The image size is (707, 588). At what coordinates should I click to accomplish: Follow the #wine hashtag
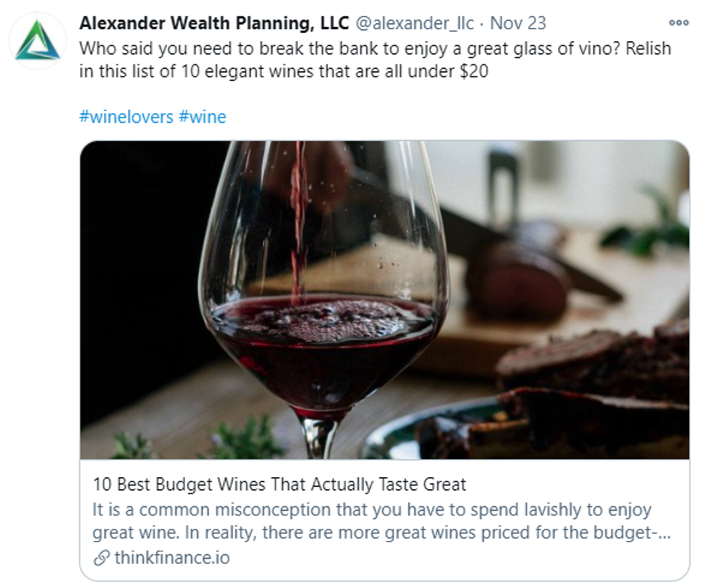[x=202, y=117]
